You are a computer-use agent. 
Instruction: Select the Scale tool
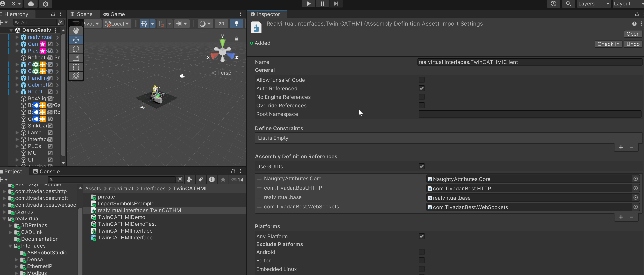(x=76, y=58)
